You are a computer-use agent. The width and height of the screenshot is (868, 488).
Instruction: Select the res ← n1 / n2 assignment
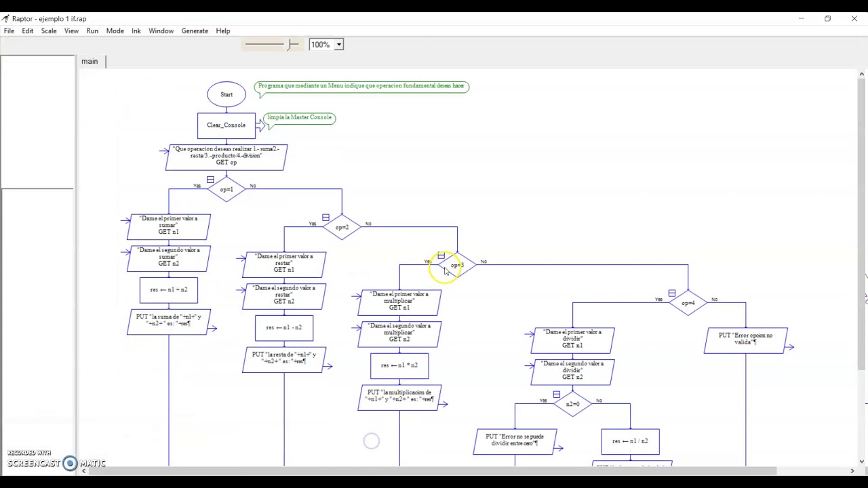630,441
